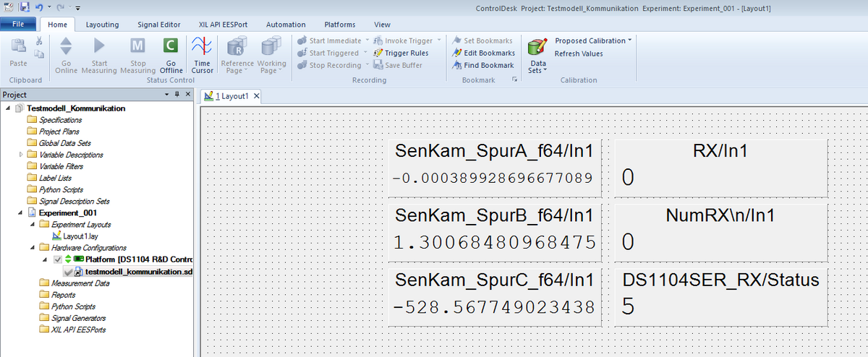Click the Go Offline icon
The image size is (868, 357).
tap(171, 47)
